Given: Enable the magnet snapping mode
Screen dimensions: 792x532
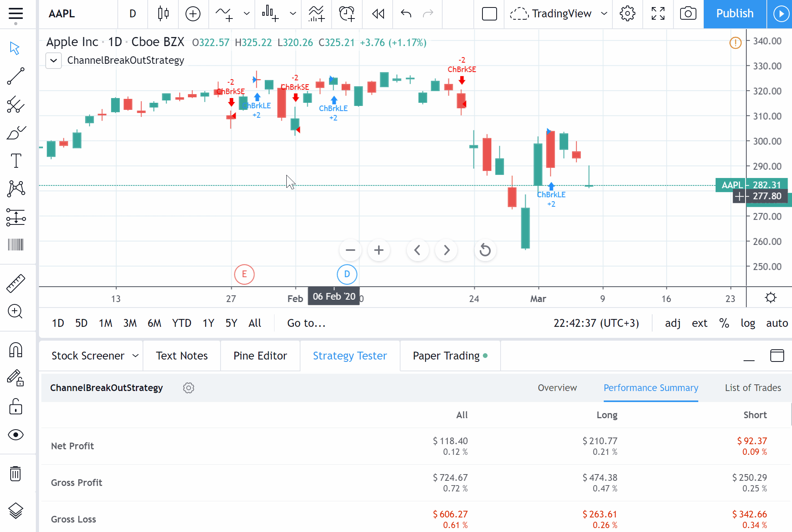Looking at the screenshot, I should click(x=16, y=349).
